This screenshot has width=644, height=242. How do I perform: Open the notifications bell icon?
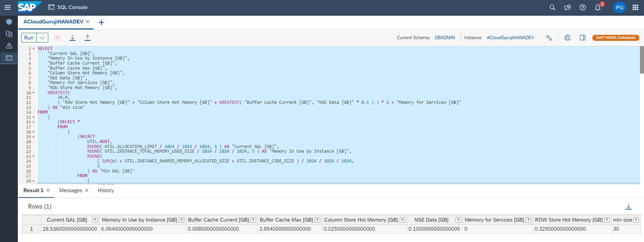tap(598, 7)
